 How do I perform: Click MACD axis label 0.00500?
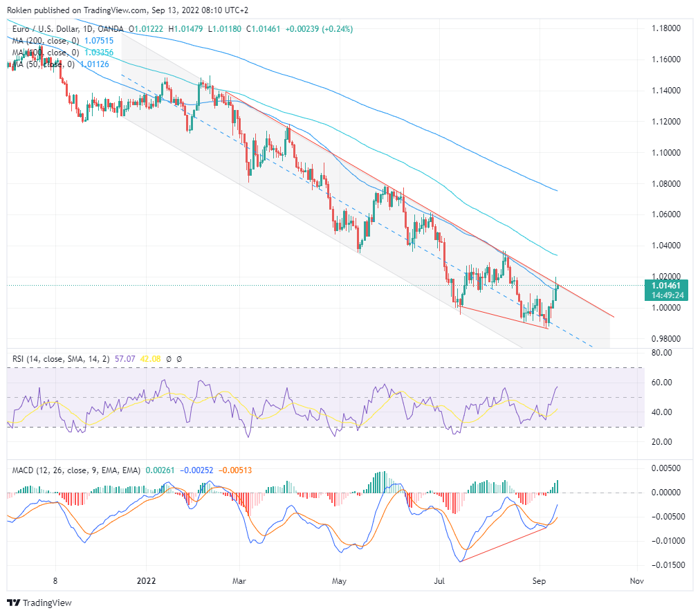(x=666, y=468)
